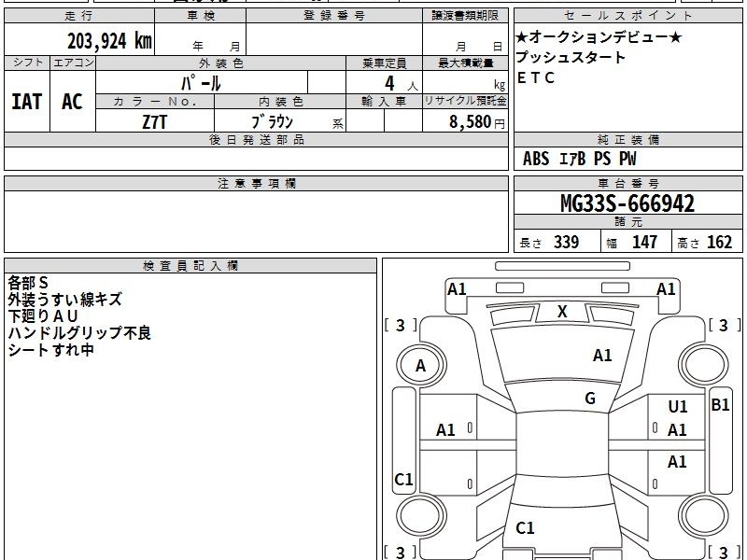The image size is (747, 560).
Task: Select the note 下廻りAU
Action: [43, 316]
